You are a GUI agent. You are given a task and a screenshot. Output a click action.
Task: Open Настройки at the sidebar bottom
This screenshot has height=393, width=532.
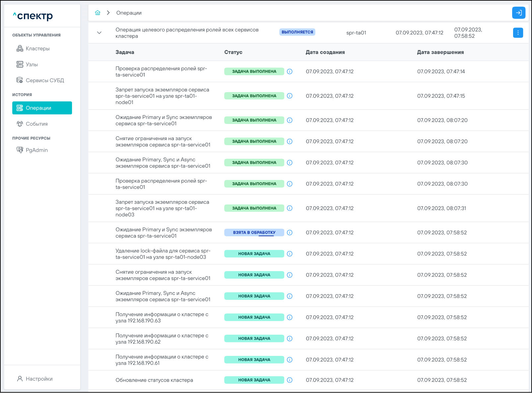pos(39,379)
